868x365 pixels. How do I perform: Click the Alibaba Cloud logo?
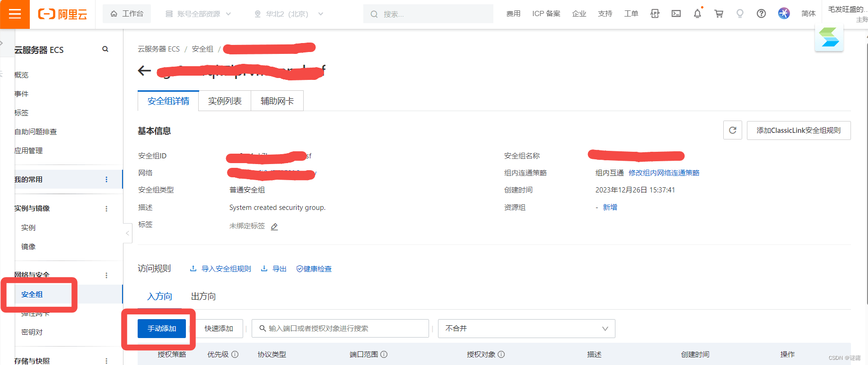[x=62, y=14]
